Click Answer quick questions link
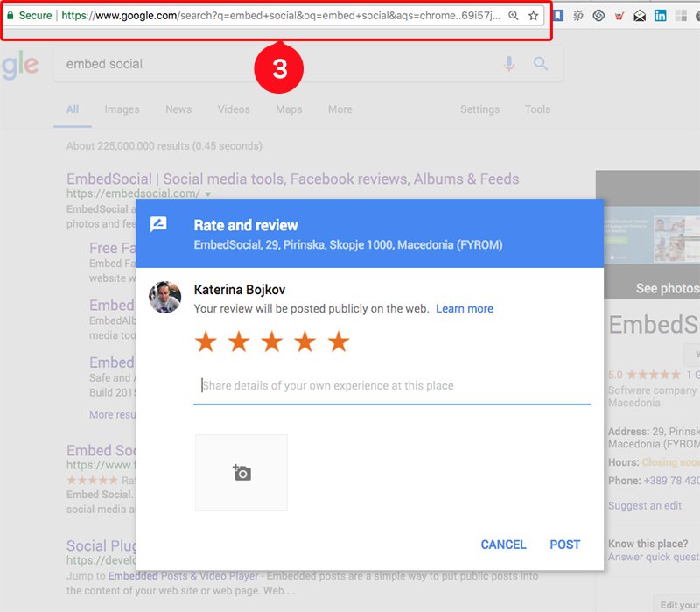Image resolution: width=700 pixels, height=612 pixels. (654, 557)
